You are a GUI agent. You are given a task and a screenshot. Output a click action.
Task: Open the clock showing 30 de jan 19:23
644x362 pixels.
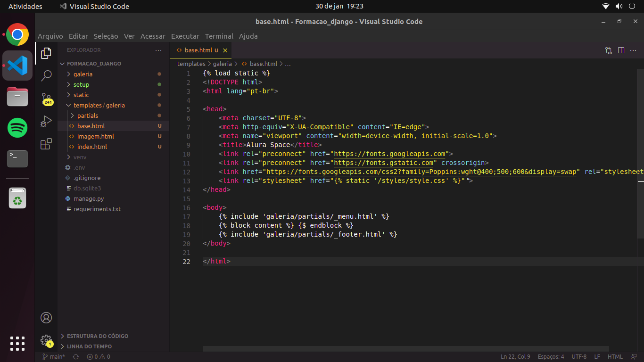click(339, 6)
